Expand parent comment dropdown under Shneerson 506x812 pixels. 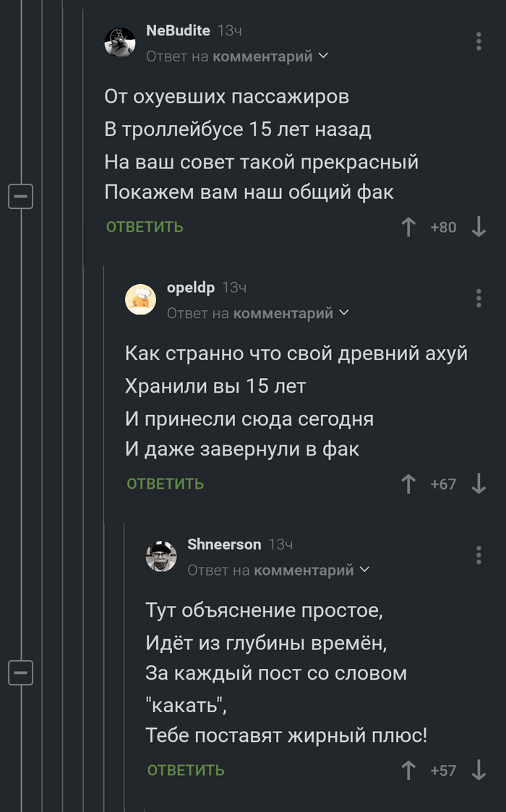pos(364,570)
